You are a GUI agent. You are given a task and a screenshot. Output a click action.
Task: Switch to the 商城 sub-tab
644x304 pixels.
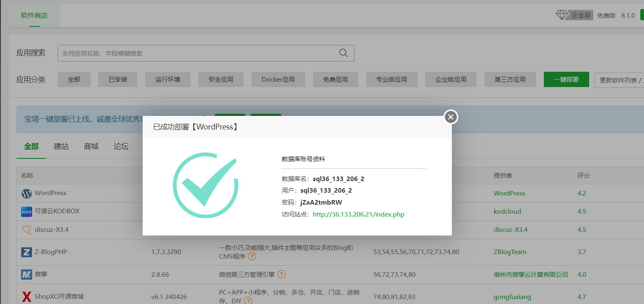tap(91, 146)
